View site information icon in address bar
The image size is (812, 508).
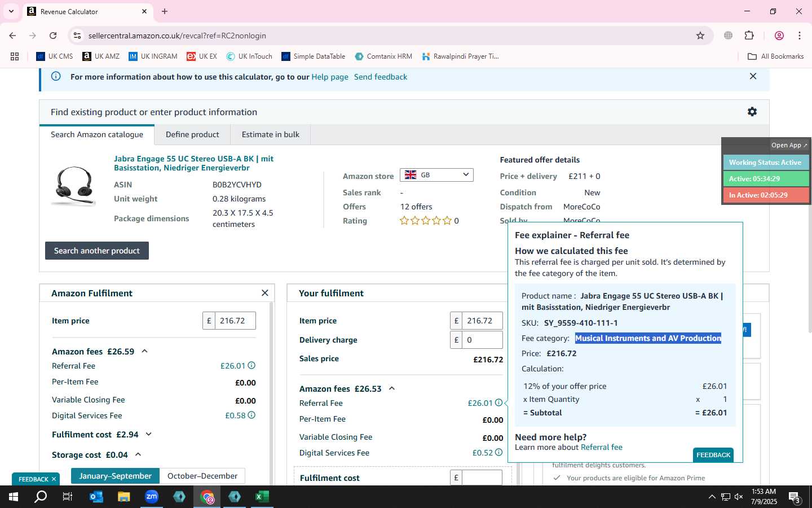click(x=77, y=36)
